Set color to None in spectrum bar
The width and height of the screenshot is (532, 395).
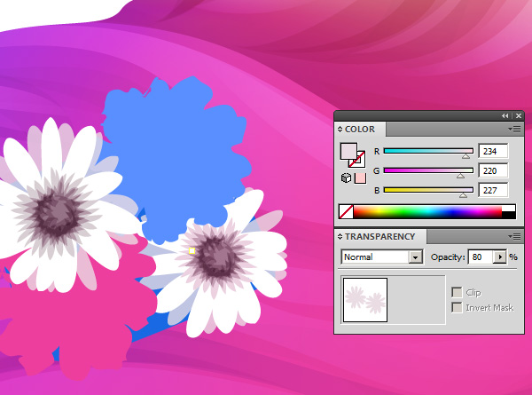coord(347,212)
